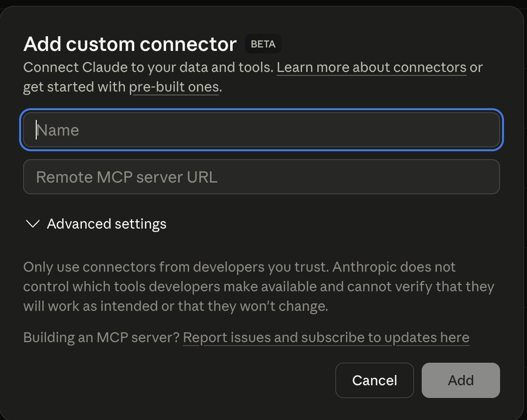This screenshot has width=527, height=420.
Task: Open 'Report issues and subscribe to updates here'
Action: point(326,337)
